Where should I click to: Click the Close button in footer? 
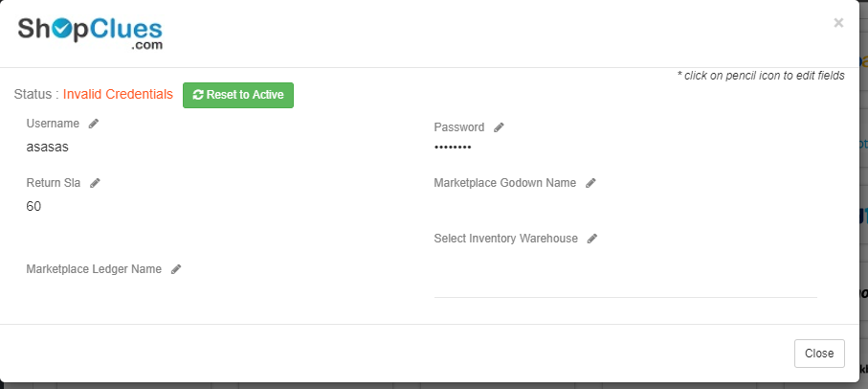point(819,354)
